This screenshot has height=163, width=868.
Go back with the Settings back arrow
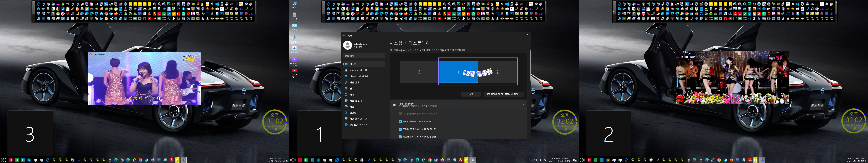[344, 35]
